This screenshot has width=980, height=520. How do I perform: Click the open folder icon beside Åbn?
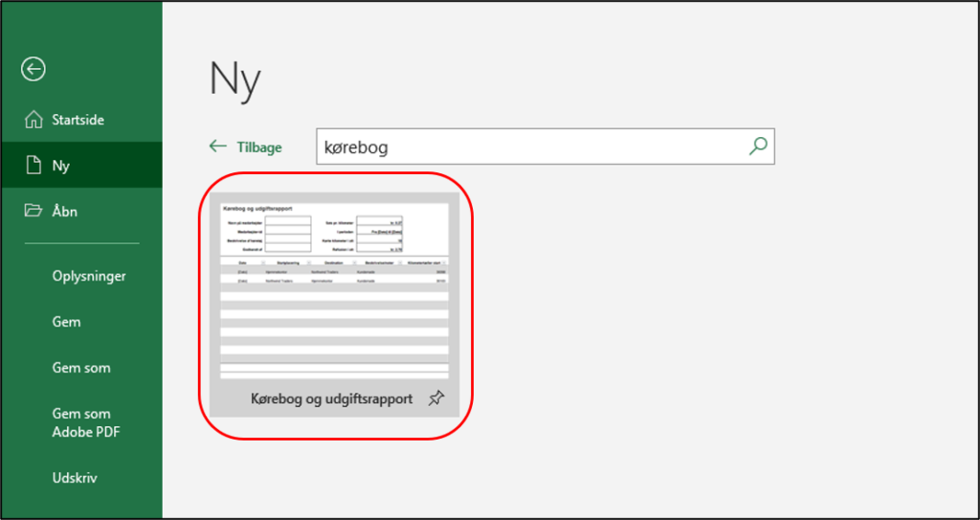click(34, 211)
